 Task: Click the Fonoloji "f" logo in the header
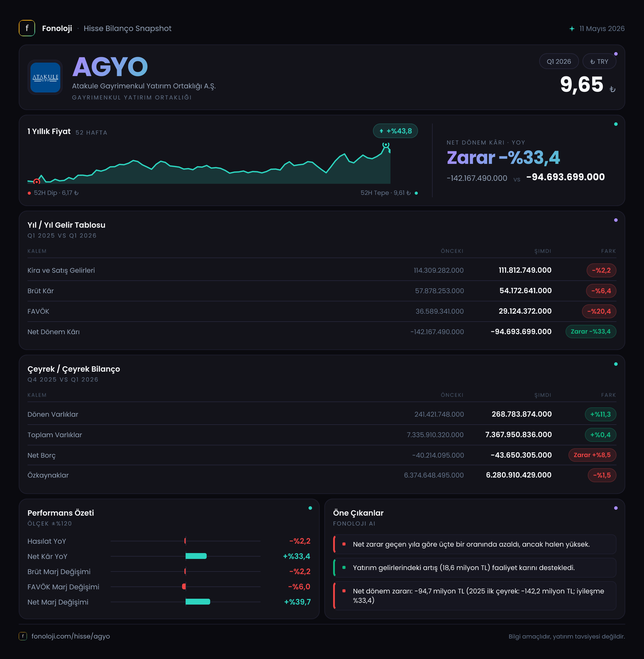click(x=27, y=28)
